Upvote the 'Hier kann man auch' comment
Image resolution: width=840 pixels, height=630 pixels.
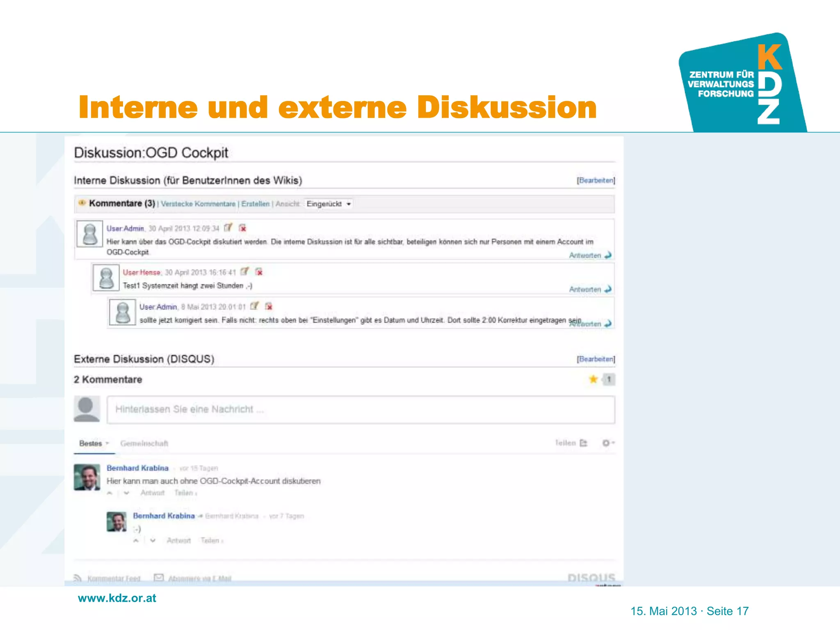click(110, 493)
